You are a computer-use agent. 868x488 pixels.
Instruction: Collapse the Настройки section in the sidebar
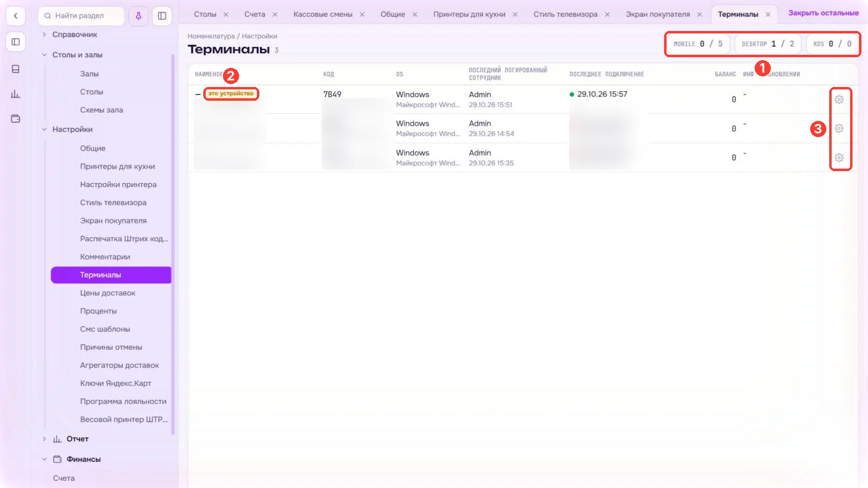(44, 129)
